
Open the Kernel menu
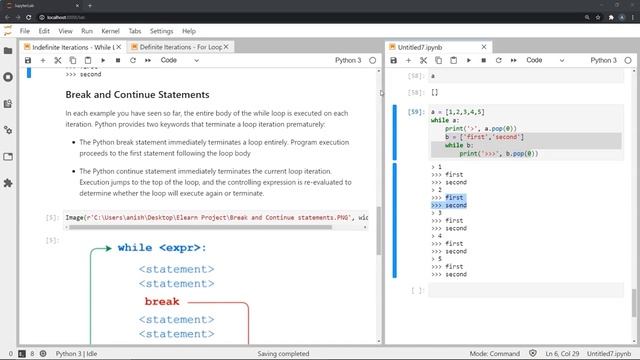point(111,31)
